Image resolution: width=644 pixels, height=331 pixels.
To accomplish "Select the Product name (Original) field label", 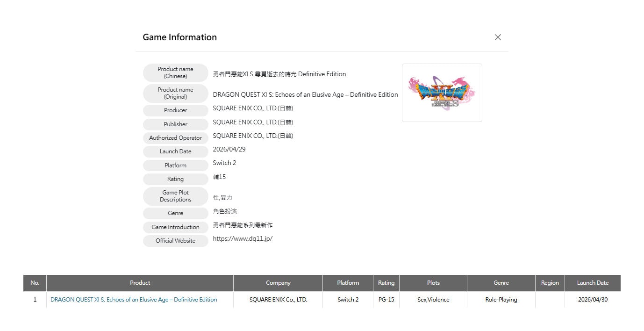I will click(x=175, y=93).
